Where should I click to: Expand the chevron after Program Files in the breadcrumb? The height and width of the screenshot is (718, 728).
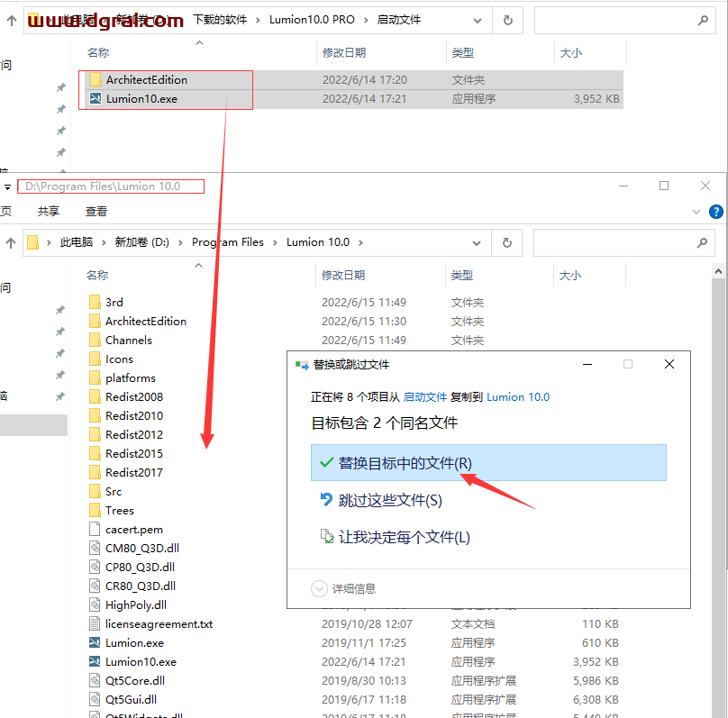276,242
